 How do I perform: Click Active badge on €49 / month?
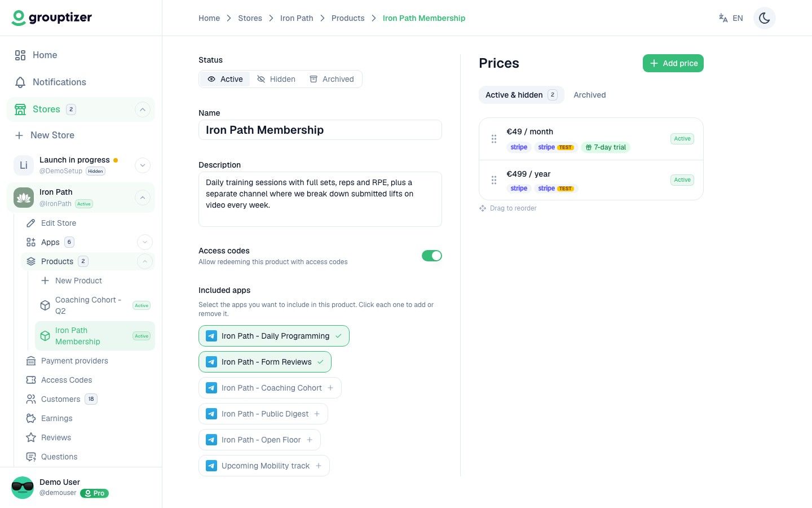click(x=682, y=139)
